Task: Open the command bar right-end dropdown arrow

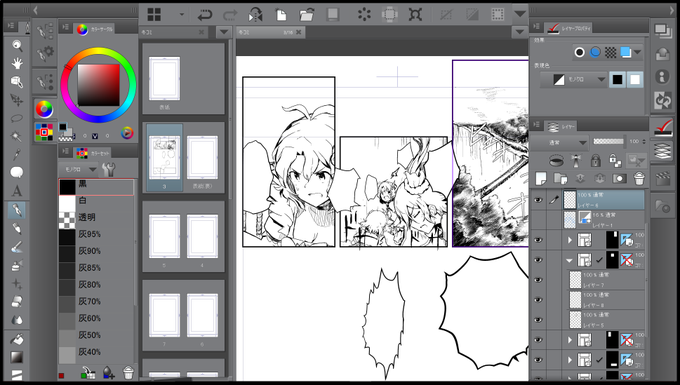Action: point(520,14)
